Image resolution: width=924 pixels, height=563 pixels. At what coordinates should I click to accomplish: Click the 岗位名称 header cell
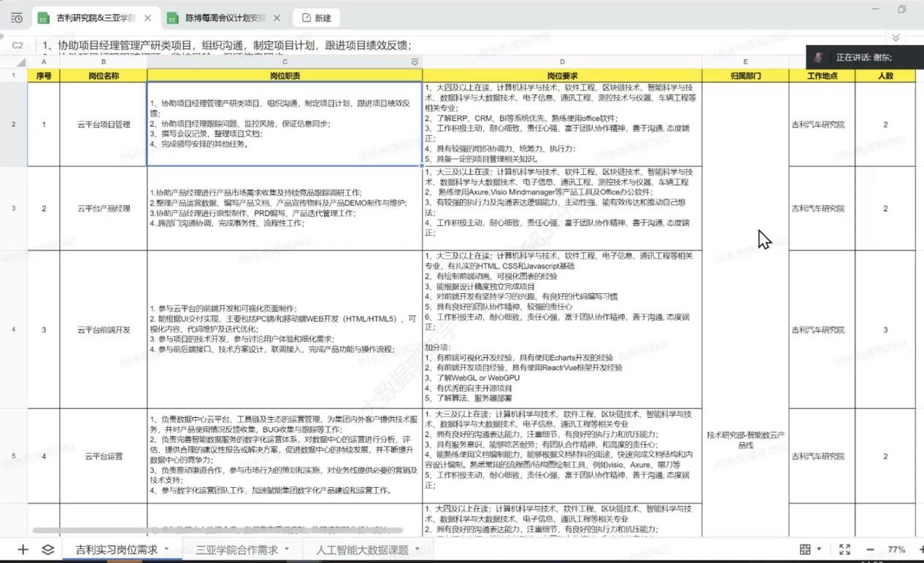[x=103, y=75]
